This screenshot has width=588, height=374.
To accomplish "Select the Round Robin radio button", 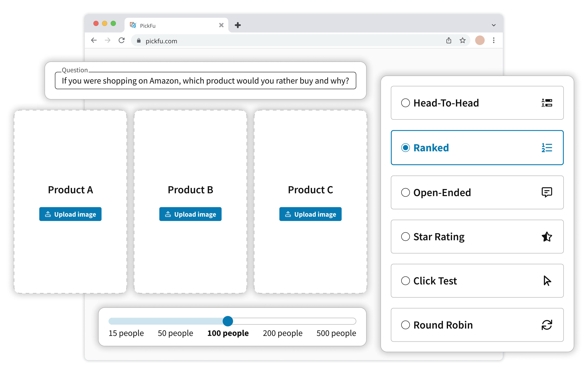I will point(405,325).
